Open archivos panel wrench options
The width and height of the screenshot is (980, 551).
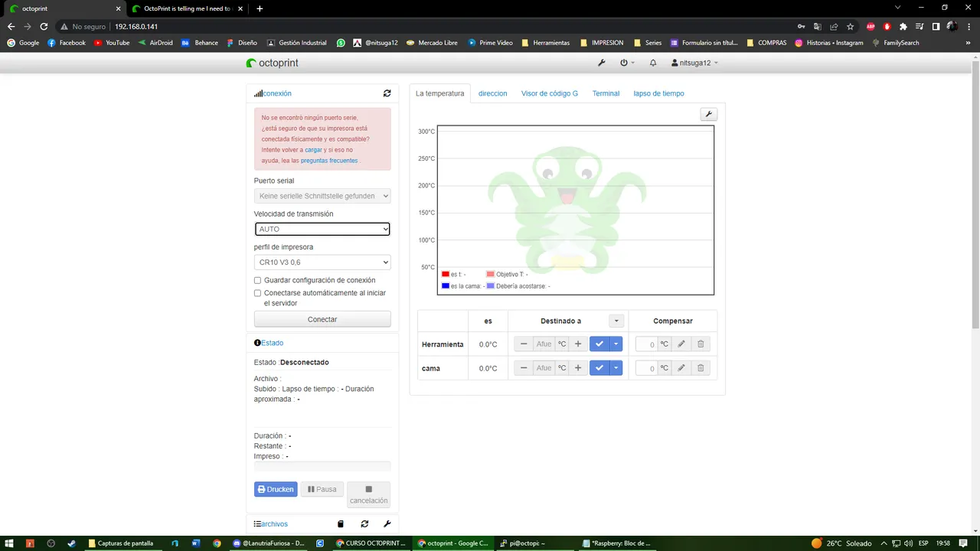[387, 524]
